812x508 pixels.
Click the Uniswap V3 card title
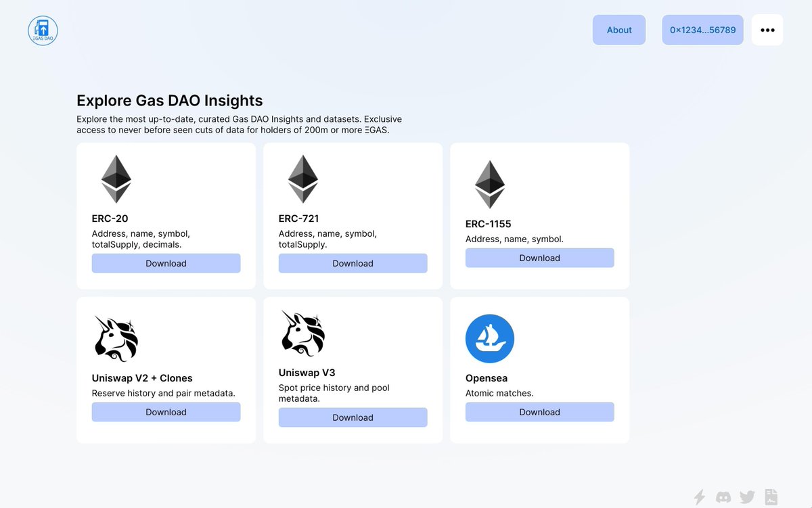307,373
